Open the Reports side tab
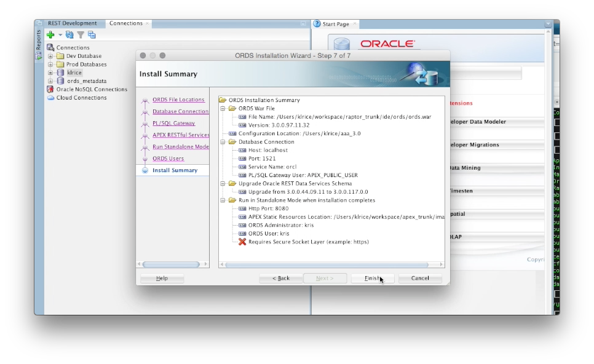This screenshot has height=364, width=594. click(38, 45)
